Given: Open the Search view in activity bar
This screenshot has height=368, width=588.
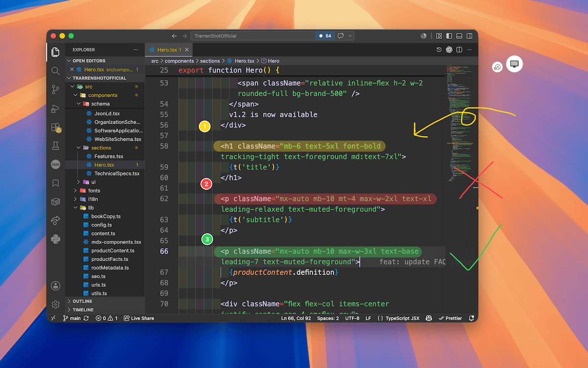Looking at the screenshot, I should coord(55,71).
